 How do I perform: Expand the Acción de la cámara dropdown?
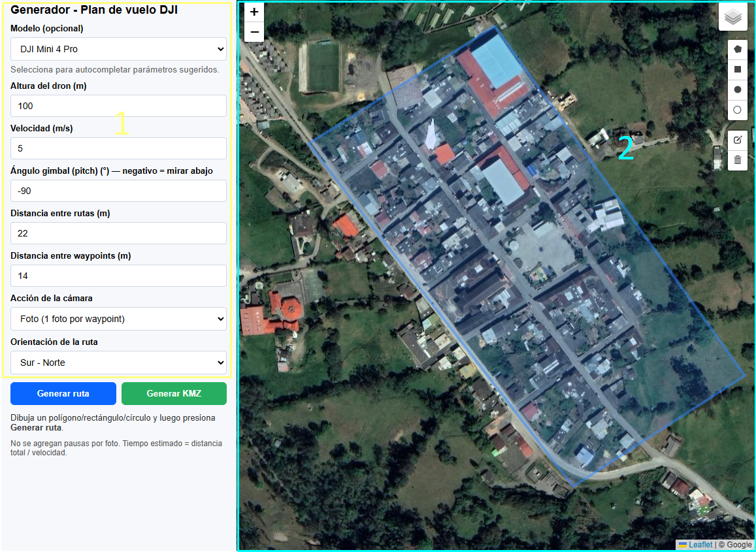click(x=118, y=319)
